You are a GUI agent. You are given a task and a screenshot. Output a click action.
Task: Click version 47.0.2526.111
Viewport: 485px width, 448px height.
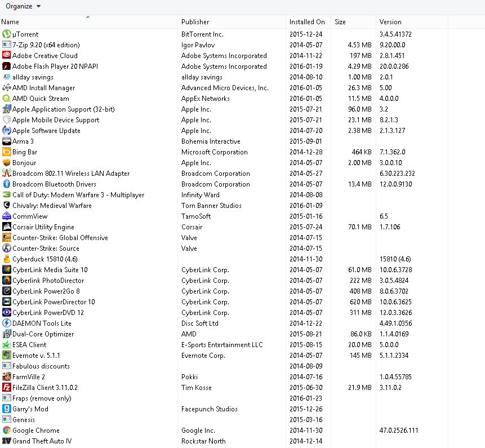tap(399, 431)
